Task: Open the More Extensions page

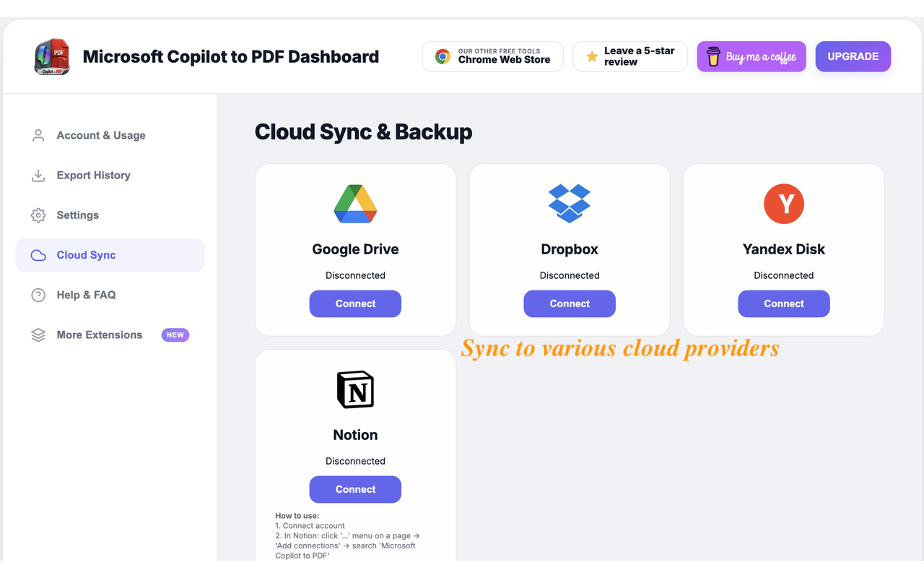Action: coord(110,335)
